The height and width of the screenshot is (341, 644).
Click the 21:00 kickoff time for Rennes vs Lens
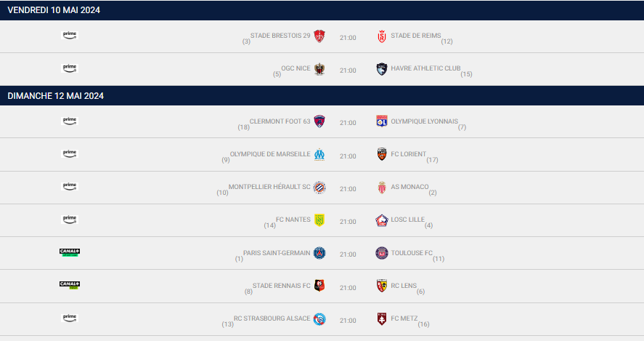(348, 288)
